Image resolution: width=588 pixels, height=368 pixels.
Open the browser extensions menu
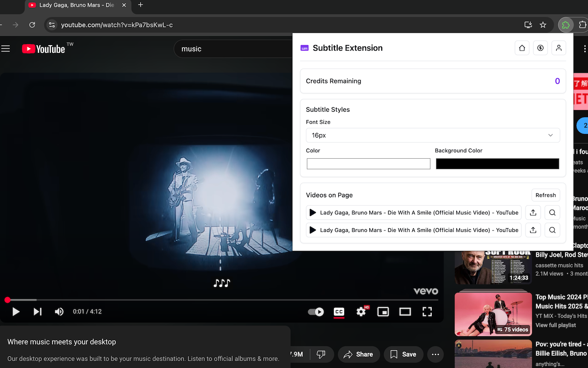[583, 25]
